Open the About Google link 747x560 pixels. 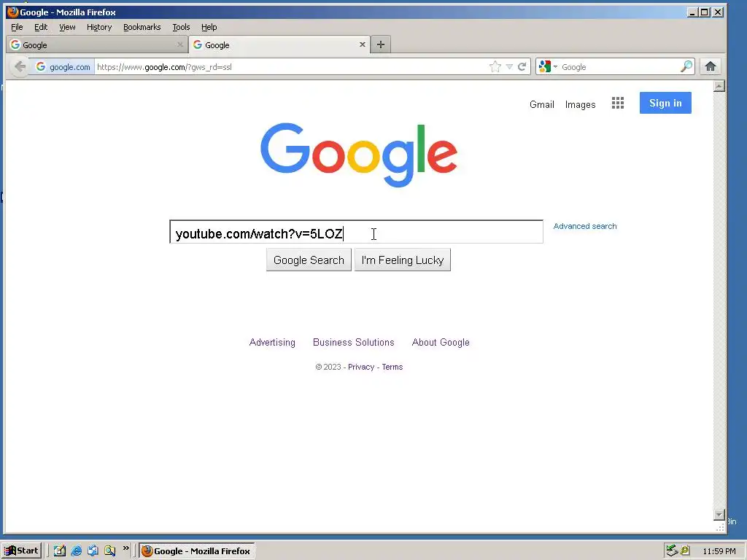[441, 343]
